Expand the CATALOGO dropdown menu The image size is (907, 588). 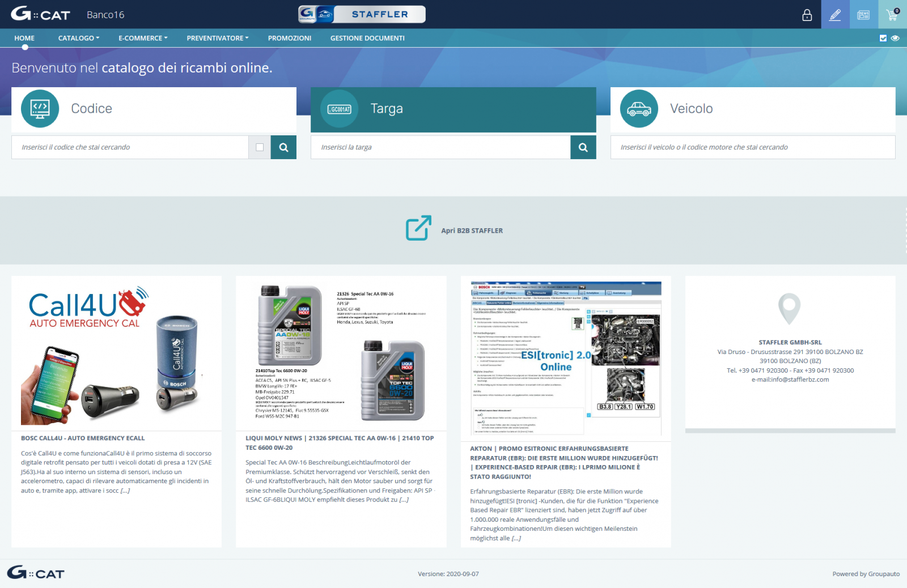pos(79,38)
